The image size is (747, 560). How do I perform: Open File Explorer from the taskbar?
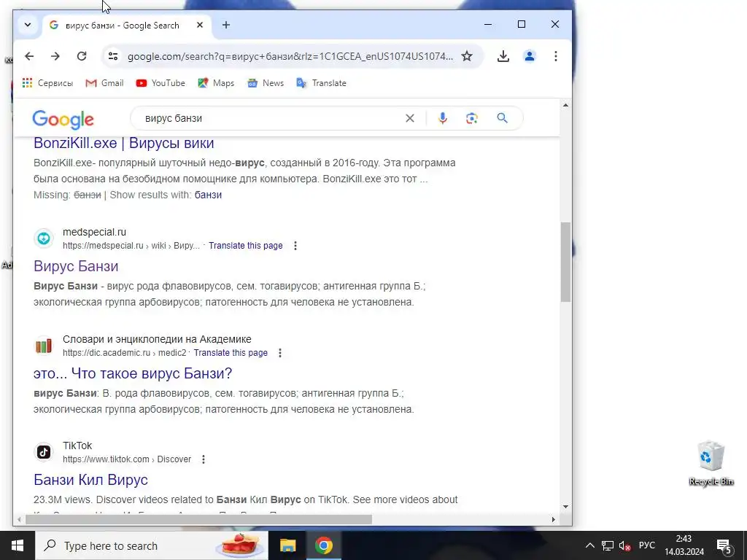click(287, 545)
